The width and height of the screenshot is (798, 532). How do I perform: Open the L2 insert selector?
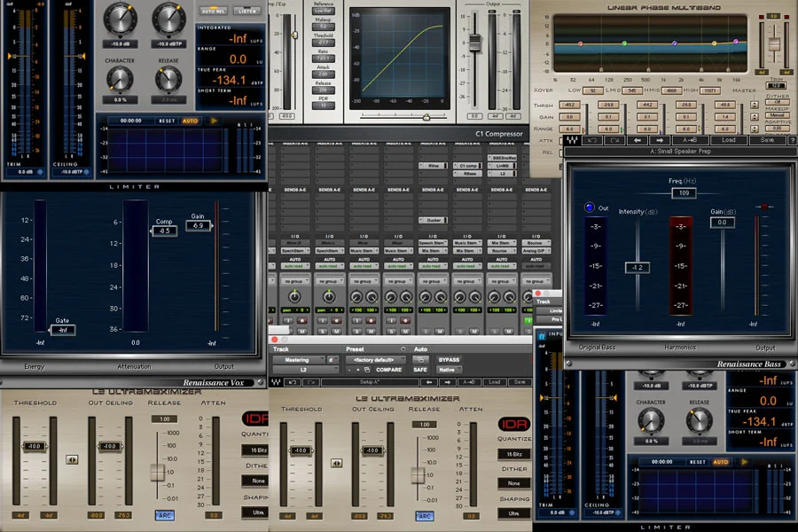point(304,370)
